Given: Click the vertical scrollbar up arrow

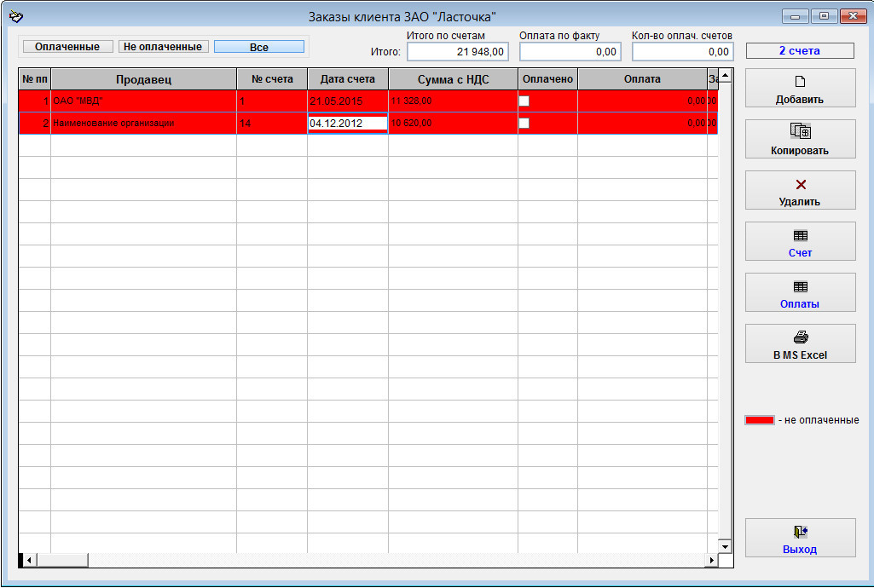Looking at the screenshot, I should click(x=725, y=75).
